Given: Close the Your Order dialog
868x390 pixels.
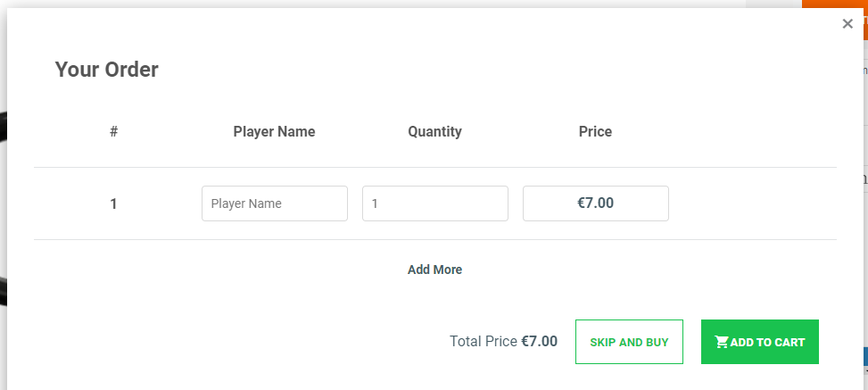Looking at the screenshot, I should 847,23.
